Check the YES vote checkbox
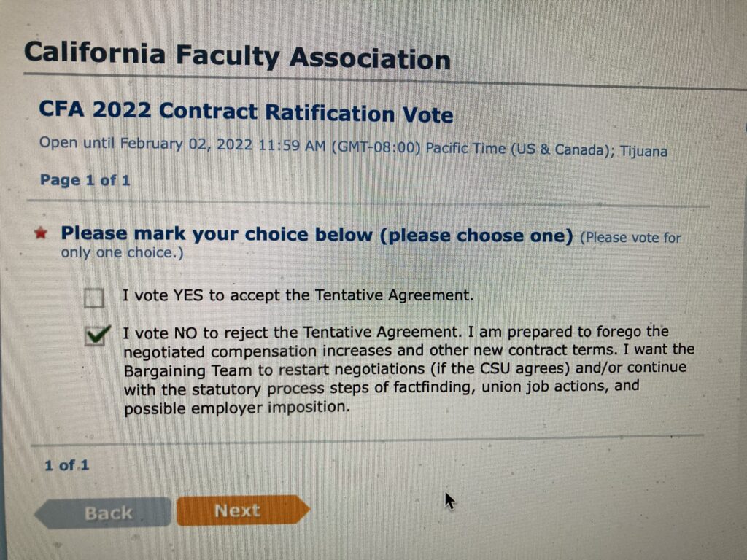Image resolution: width=747 pixels, height=560 pixels. 93,297
